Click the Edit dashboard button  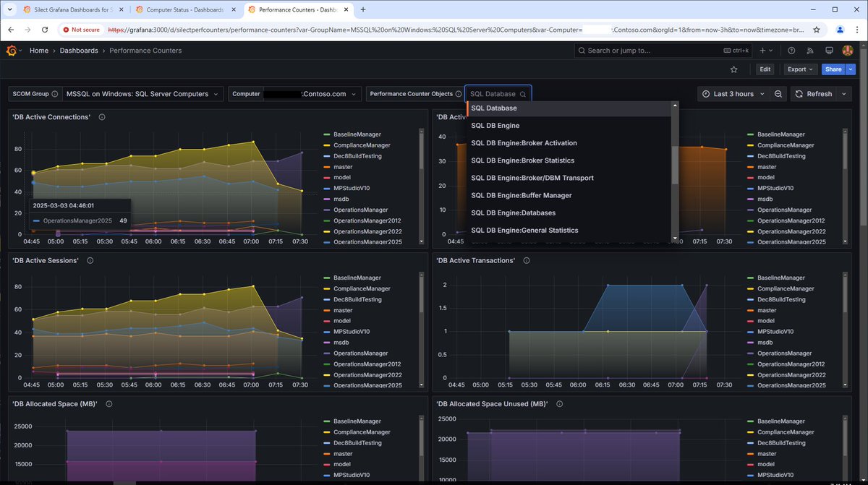coord(765,69)
